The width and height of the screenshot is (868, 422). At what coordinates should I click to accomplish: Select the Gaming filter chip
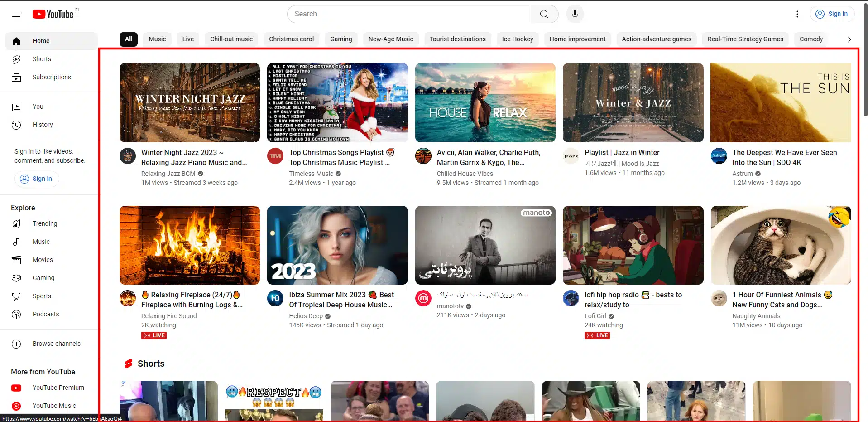[x=340, y=39]
